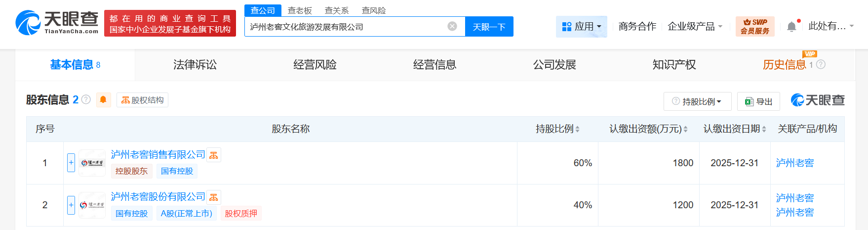Export the shareholder table with 导出
Image resolution: width=868 pixels, height=230 pixels.
coord(758,101)
